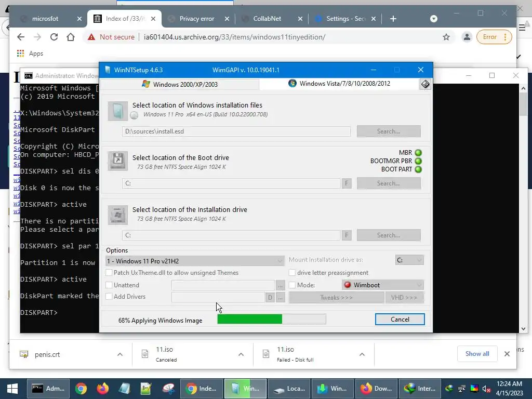The height and width of the screenshot is (399, 532).
Task: Open the Windows Start menu
Action: coord(12,389)
